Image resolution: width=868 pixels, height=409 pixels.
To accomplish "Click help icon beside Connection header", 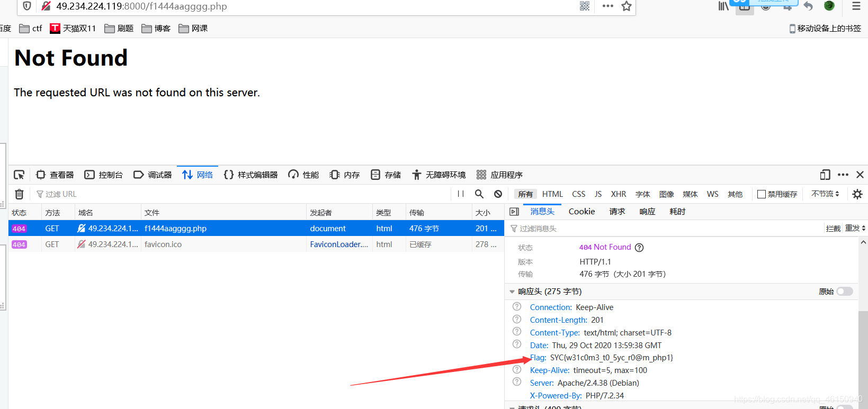I will pyautogui.click(x=517, y=306).
